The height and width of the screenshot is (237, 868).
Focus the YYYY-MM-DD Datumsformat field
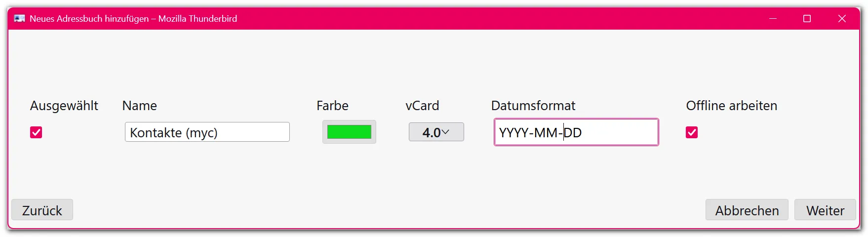point(576,132)
